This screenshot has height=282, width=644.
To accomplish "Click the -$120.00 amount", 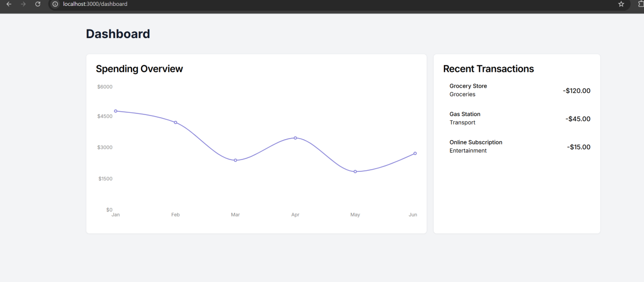I will (x=576, y=91).
